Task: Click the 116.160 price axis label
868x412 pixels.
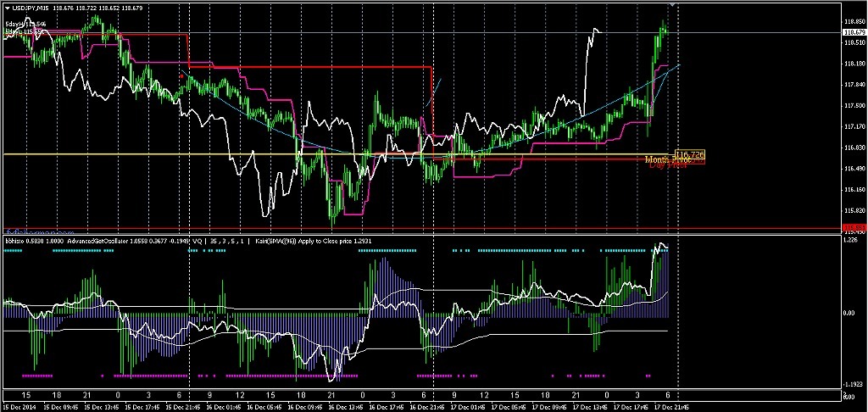Action: 854,190
